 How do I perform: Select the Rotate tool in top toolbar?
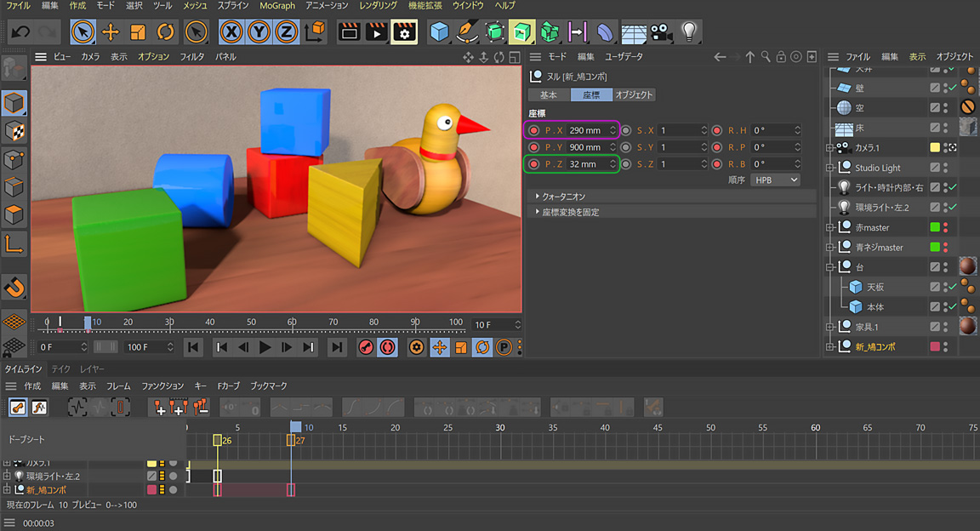[x=165, y=32]
